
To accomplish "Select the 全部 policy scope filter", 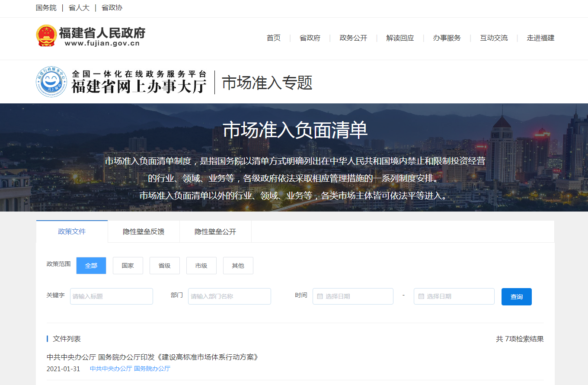I will pos(91,266).
